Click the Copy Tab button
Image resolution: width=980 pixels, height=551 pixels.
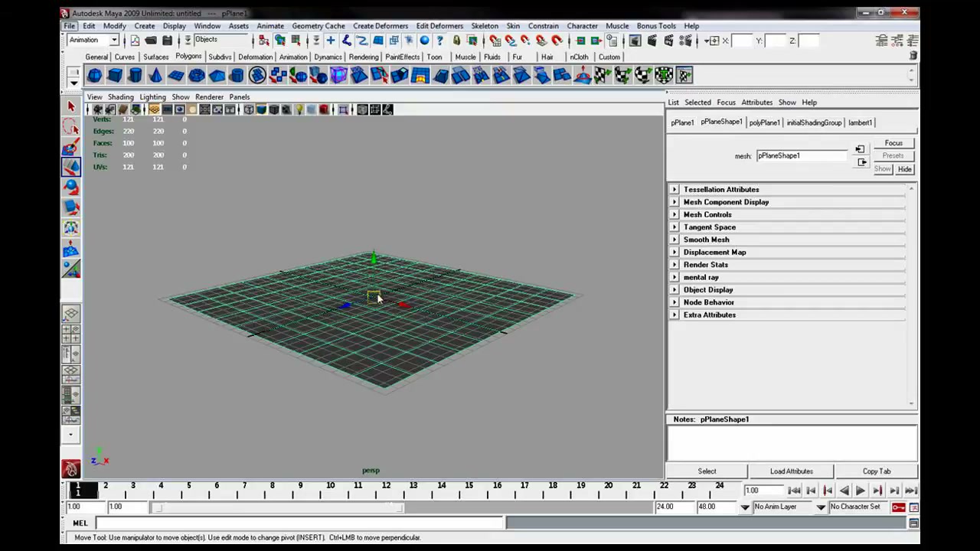coord(877,471)
